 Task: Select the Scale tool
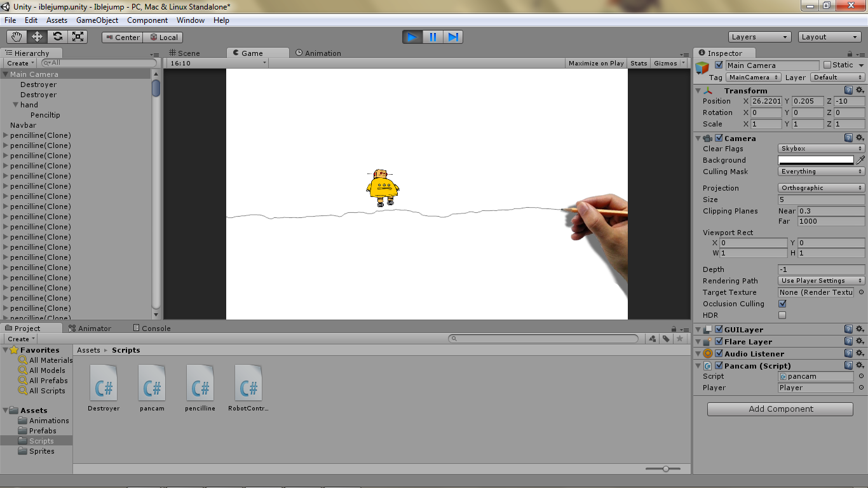78,36
